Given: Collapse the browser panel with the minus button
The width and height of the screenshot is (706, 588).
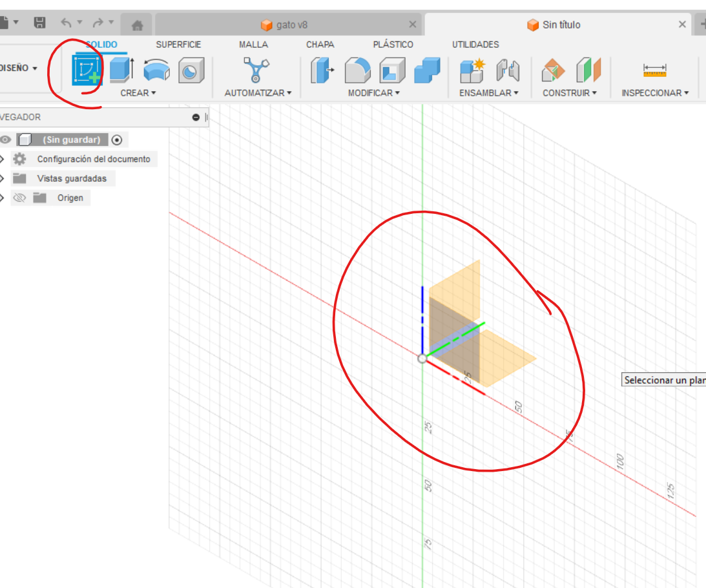Looking at the screenshot, I should 196,117.
